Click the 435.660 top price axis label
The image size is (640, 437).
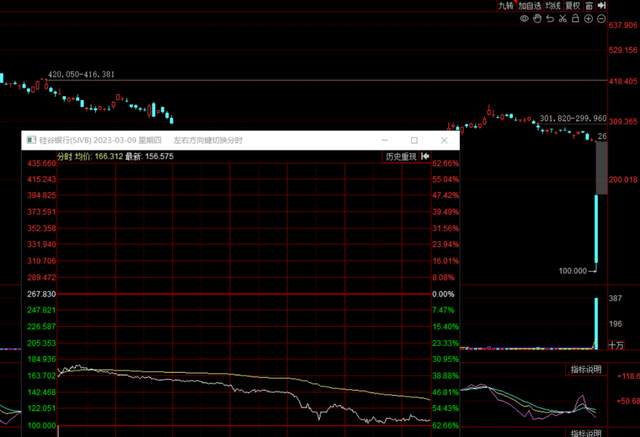pyautogui.click(x=41, y=164)
